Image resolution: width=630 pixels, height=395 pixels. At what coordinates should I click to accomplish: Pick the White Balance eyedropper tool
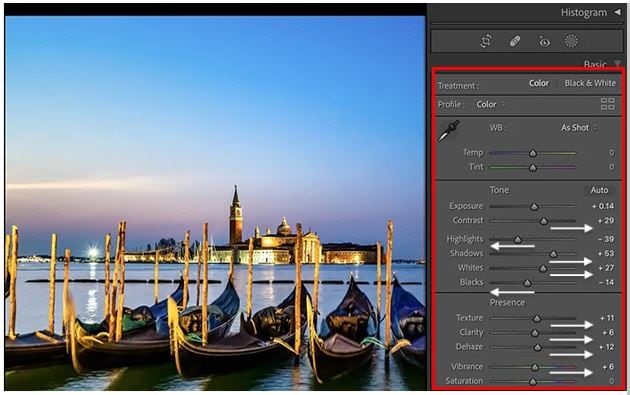[x=449, y=131]
